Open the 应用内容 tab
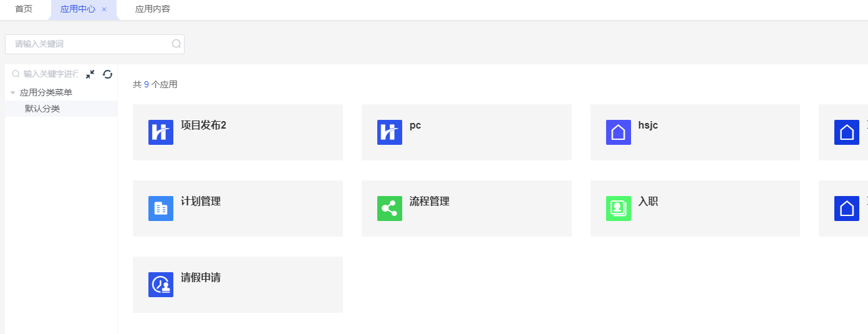Screen dimensions: 868x334 coord(153,9)
